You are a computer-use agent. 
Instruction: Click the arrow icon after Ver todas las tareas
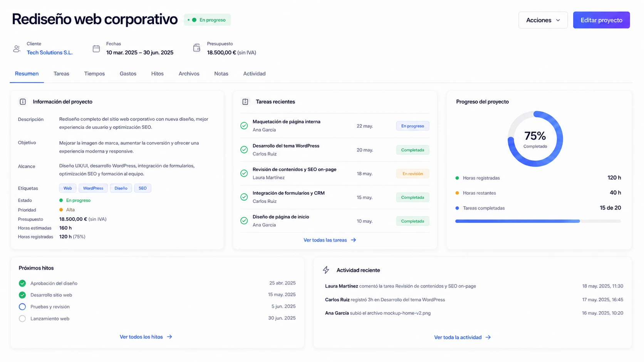click(354, 240)
